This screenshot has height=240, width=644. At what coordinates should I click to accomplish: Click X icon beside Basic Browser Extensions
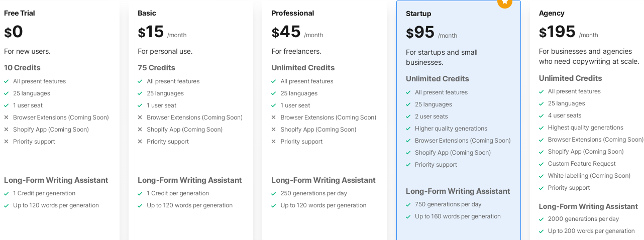coord(140,117)
